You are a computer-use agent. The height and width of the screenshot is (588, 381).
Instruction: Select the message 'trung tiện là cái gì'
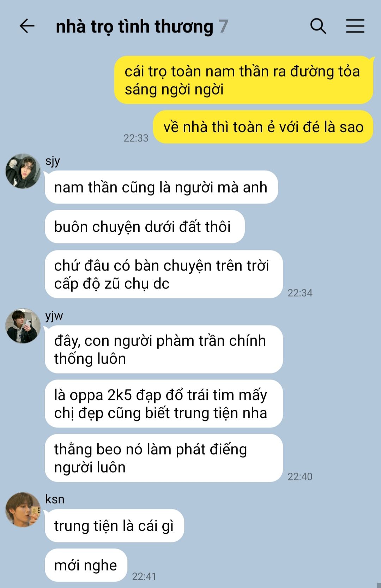[114, 526]
